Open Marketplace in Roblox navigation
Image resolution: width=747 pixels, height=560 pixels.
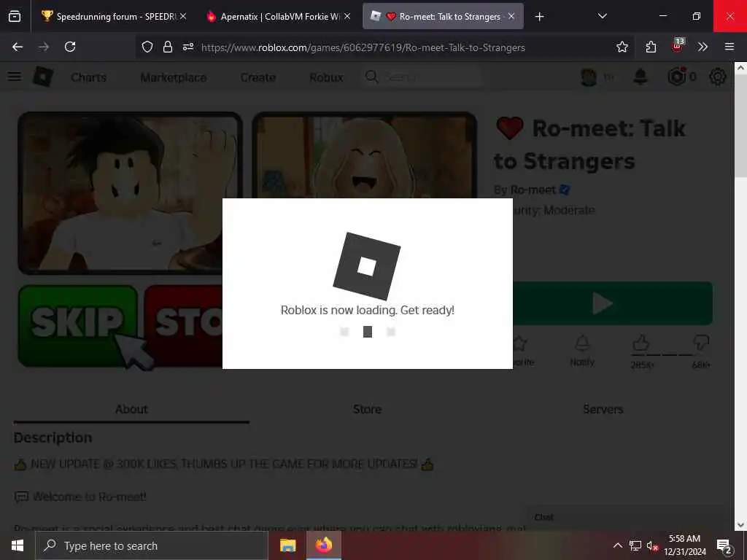click(174, 77)
